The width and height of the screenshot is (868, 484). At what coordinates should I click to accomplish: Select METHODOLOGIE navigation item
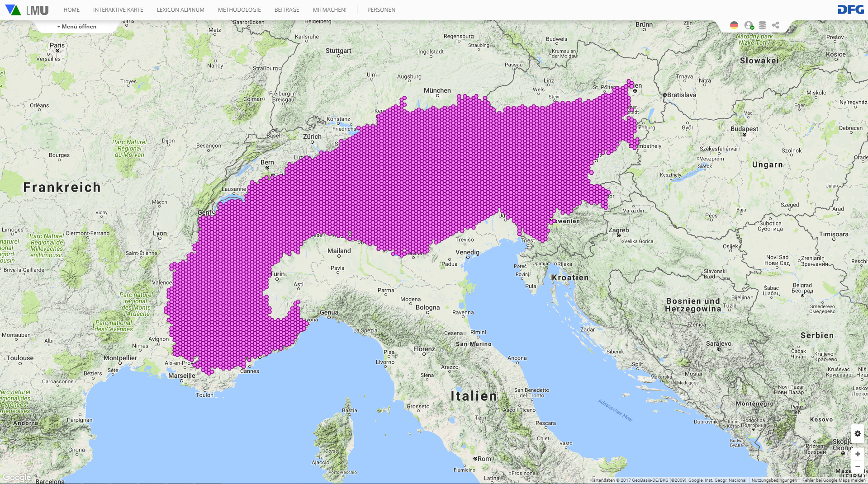pos(239,10)
